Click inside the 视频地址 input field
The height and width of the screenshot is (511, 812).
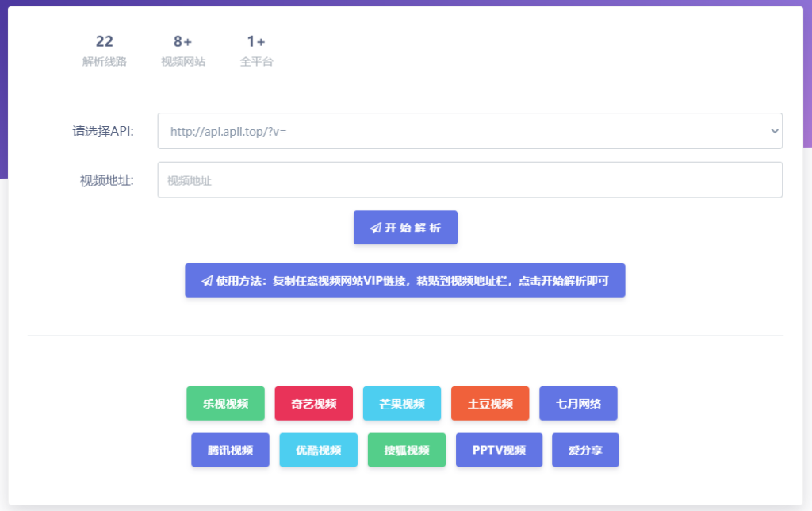coord(470,179)
